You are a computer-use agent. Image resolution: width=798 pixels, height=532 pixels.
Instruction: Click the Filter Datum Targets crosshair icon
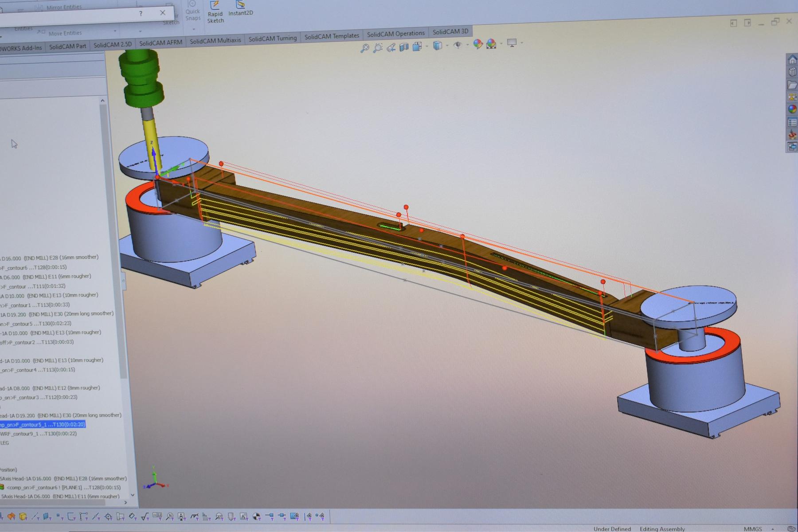pos(108,516)
